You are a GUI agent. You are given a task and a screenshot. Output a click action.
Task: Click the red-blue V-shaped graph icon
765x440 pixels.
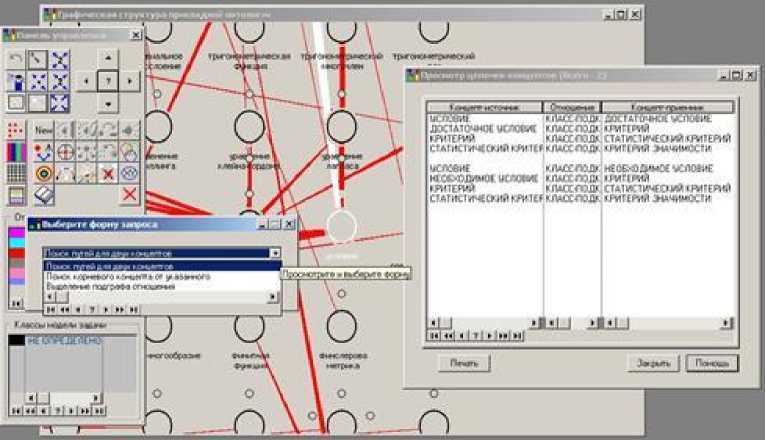click(x=43, y=152)
